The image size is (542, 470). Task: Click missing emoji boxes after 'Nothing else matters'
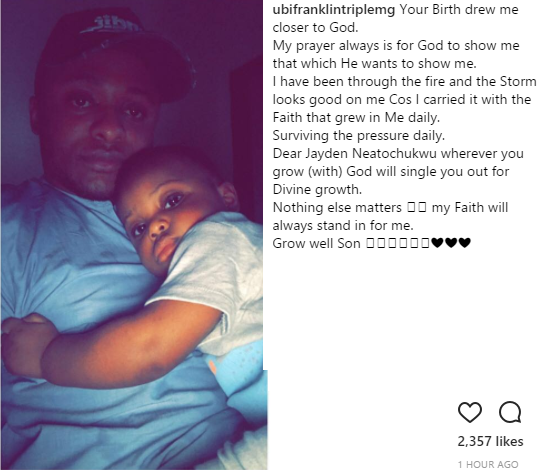[x=417, y=208]
